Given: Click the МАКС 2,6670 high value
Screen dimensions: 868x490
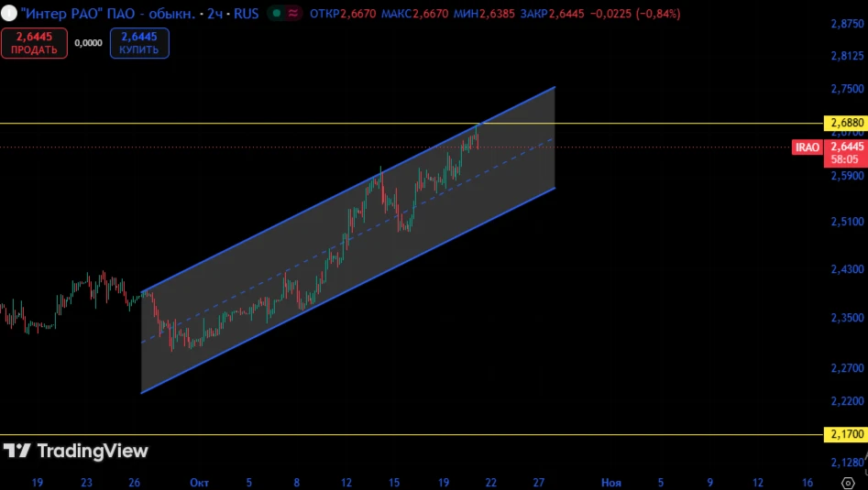Looking at the screenshot, I should [414, 13].
